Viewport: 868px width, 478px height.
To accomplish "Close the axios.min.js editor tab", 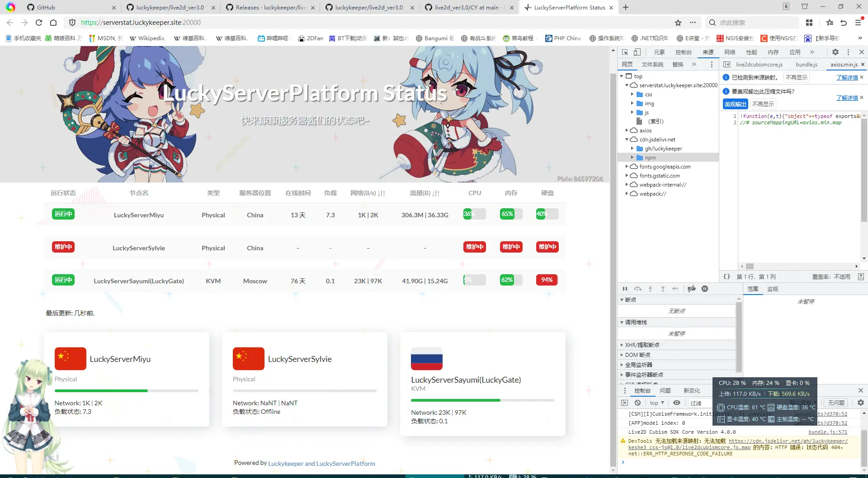I will pos(863,65).
